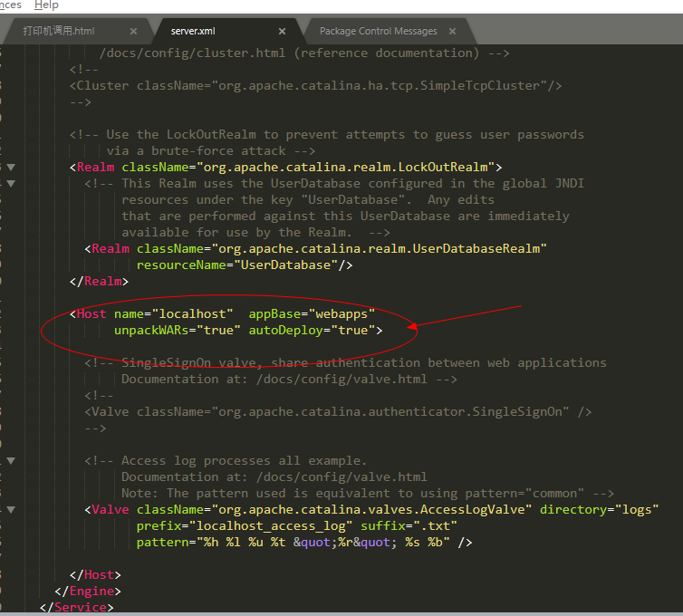The width and height of the screenshot is (683, 616).
Task: Click the commented SingleSignOn Valve line
Action: tap(338, 411)
